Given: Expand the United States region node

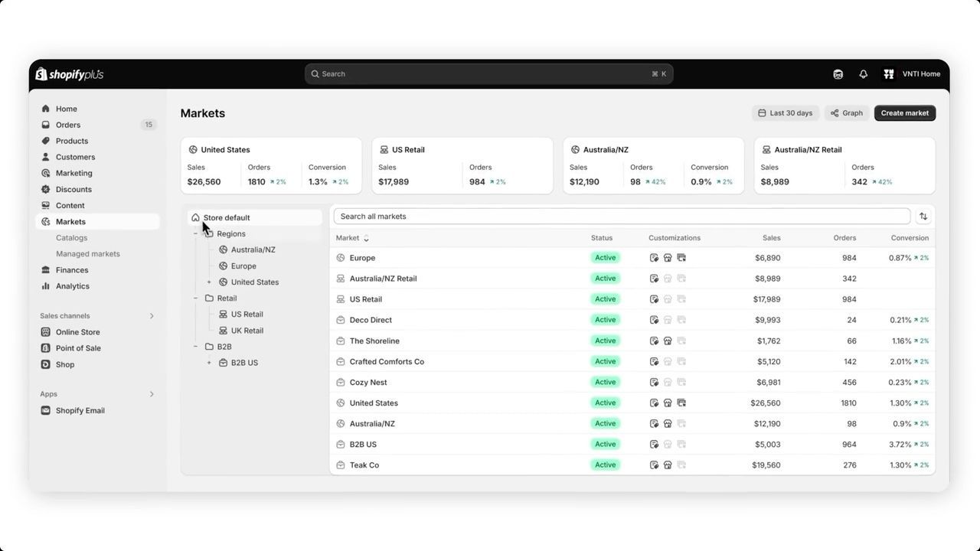Looking at the screenshot, I should [x=209, y=282].
